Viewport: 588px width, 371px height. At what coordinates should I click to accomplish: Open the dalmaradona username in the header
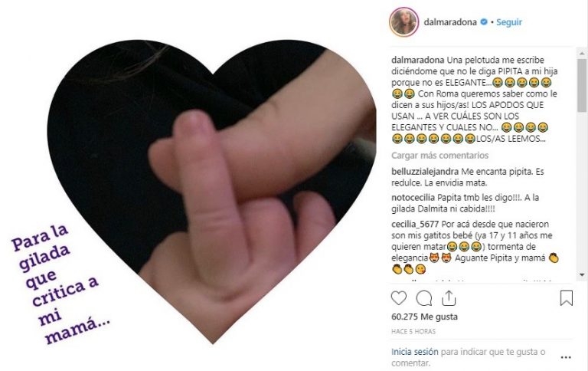pos(450,22)
